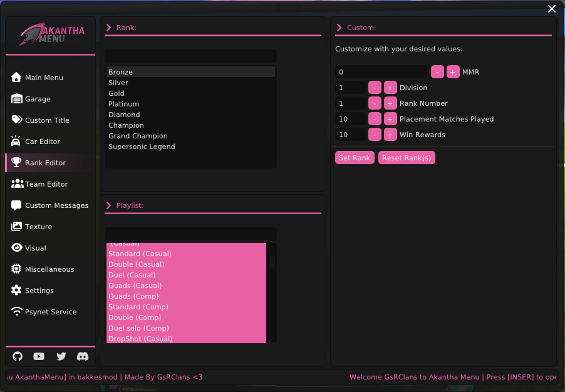Collapse the Rank section arrow
Viewport: 565px width, 392px height.
coord(108,28)
